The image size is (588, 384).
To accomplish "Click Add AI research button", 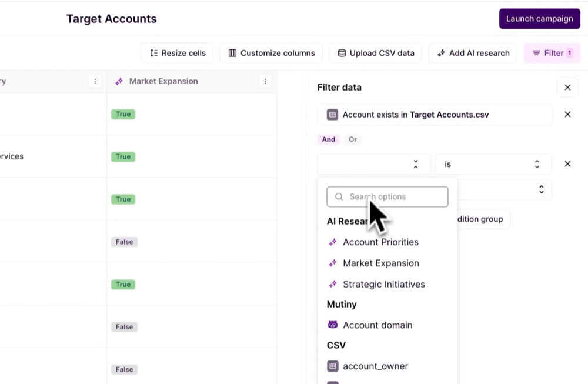I will pos(473,53).
